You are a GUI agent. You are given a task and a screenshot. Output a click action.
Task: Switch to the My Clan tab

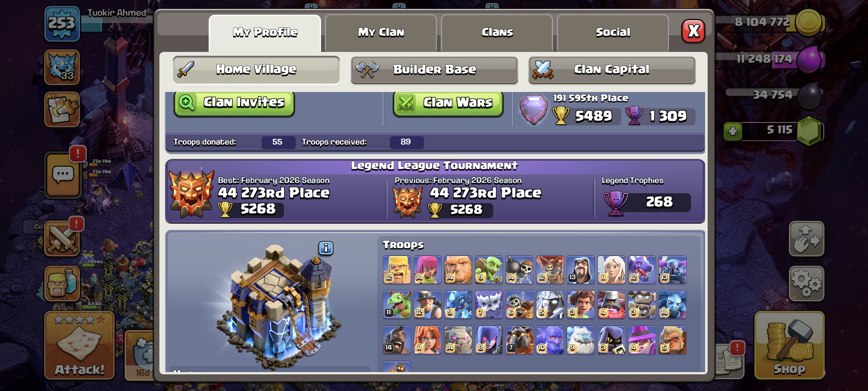(381, 32)
